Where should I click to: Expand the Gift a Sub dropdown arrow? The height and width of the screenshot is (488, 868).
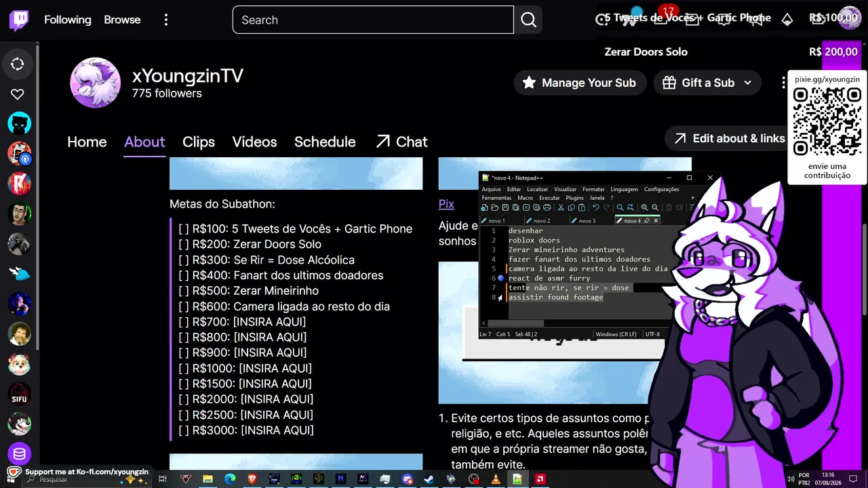pos(747,83)
